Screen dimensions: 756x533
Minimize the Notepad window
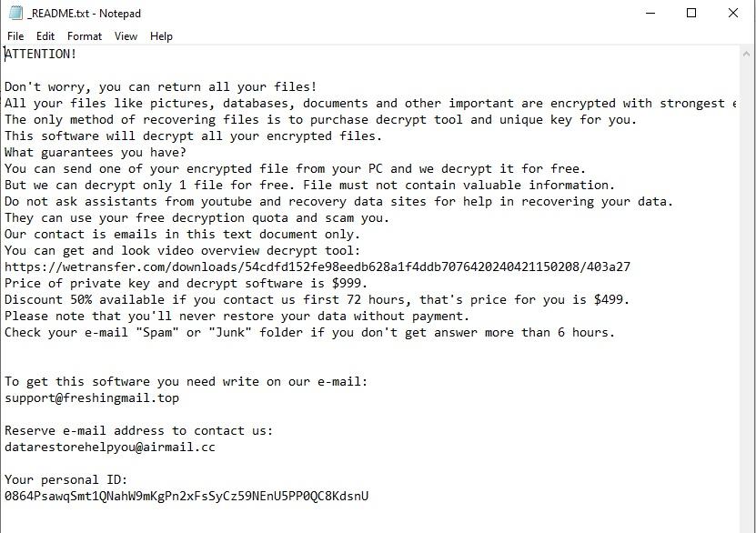pos(650,13)
